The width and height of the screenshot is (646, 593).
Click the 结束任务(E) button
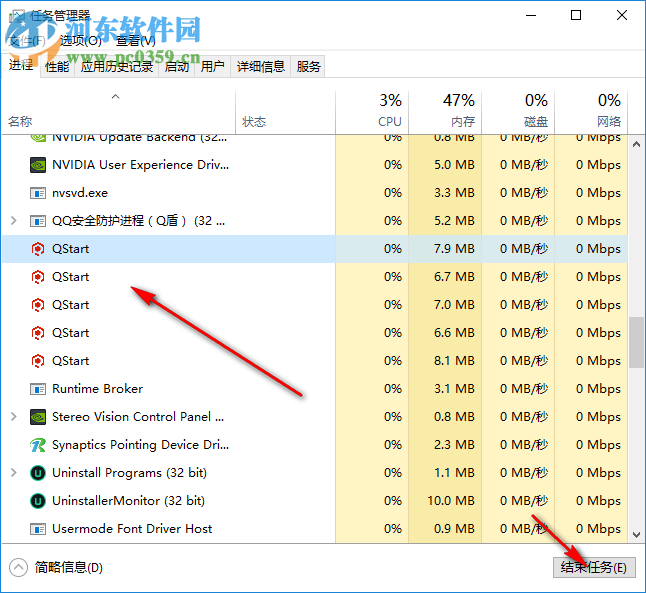594,567
